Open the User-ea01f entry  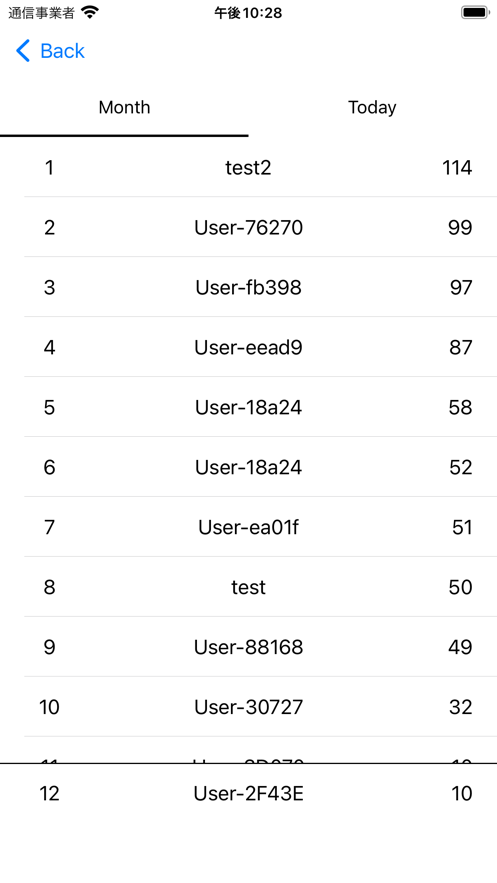248,527
